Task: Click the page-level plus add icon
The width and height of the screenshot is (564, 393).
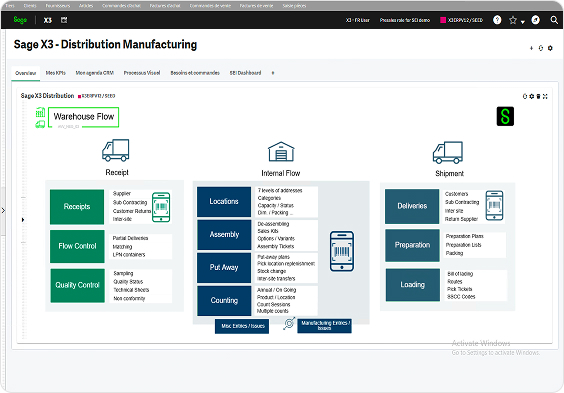Action: pos(531,48)
